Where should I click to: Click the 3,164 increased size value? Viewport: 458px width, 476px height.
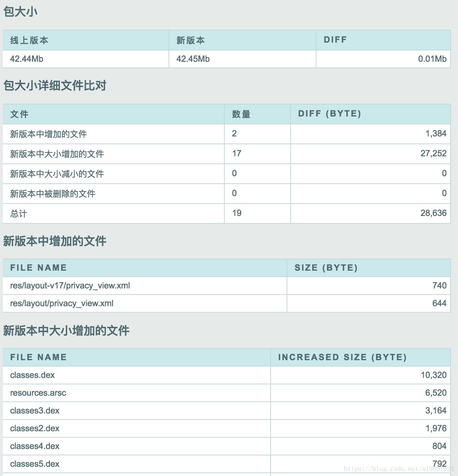[436, 411]
